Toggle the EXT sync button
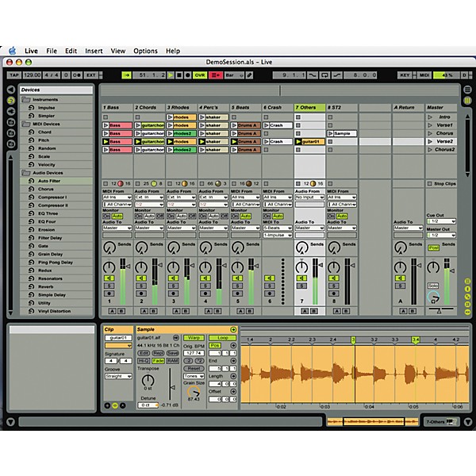Image resolution: width=476 pixels, height=476 pixels. [90, 75]
